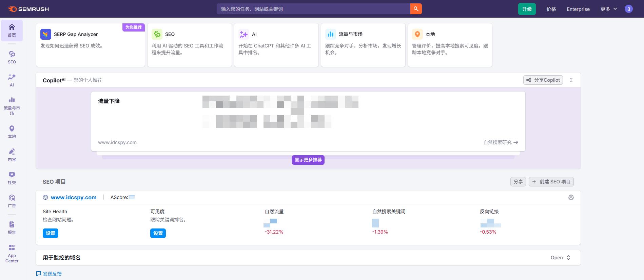Click the Site Health heading
This screenshot has width=644, height=280.
[x=55, y=212]
